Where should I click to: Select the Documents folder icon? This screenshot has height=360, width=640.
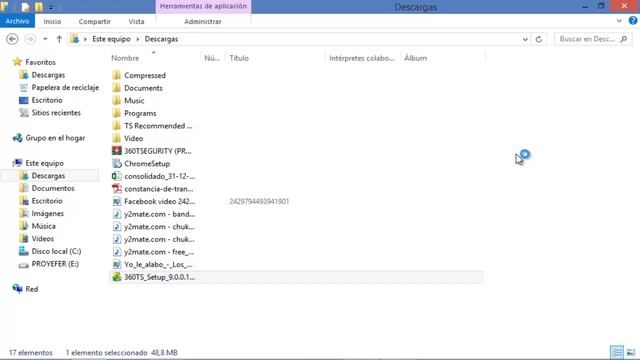coord(117,88)
